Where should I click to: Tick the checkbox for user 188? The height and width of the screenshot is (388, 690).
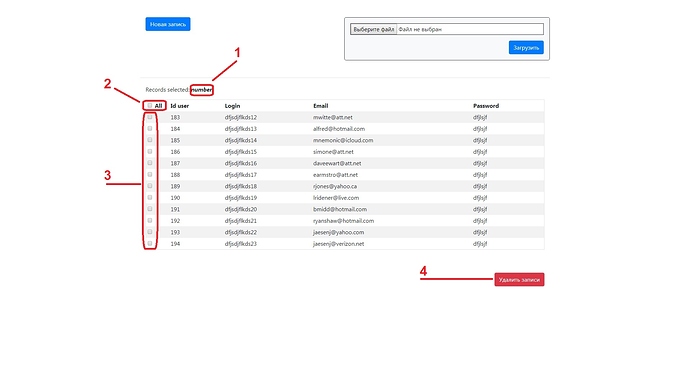pos(150,174)
